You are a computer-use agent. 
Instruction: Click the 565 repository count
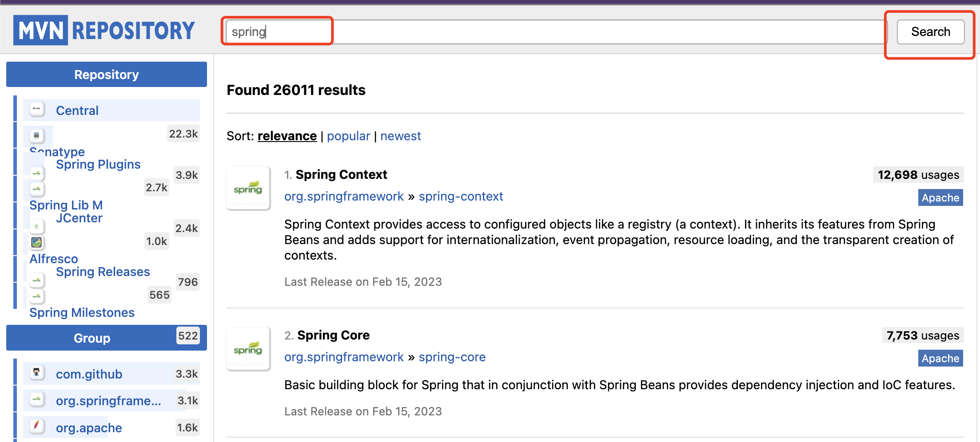(x=159, y=295)
